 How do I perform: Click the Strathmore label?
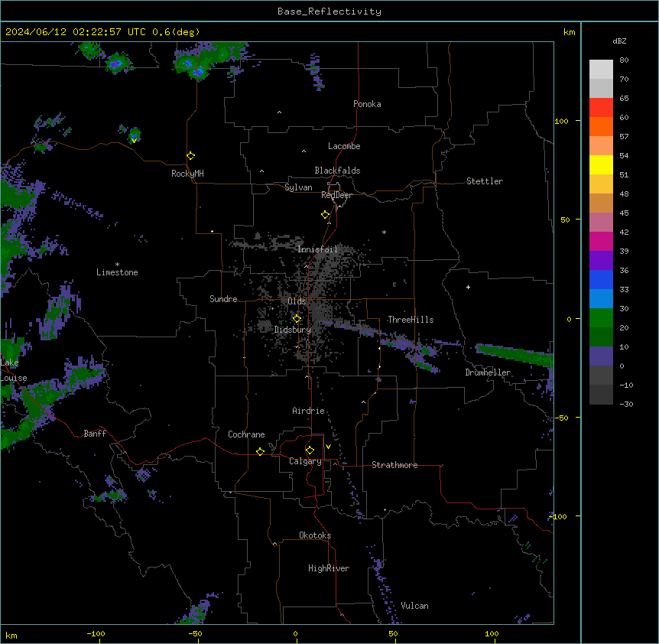[394, 465]
